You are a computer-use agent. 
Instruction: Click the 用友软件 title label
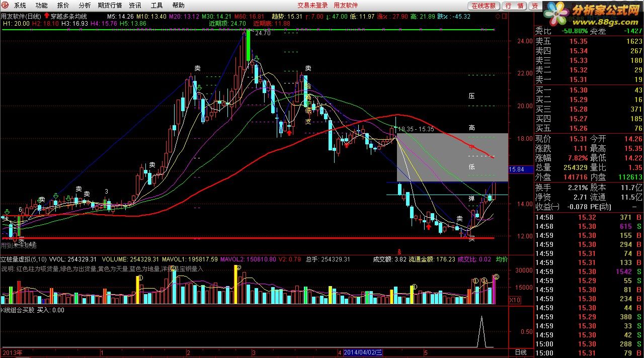[x=346, y=6]
